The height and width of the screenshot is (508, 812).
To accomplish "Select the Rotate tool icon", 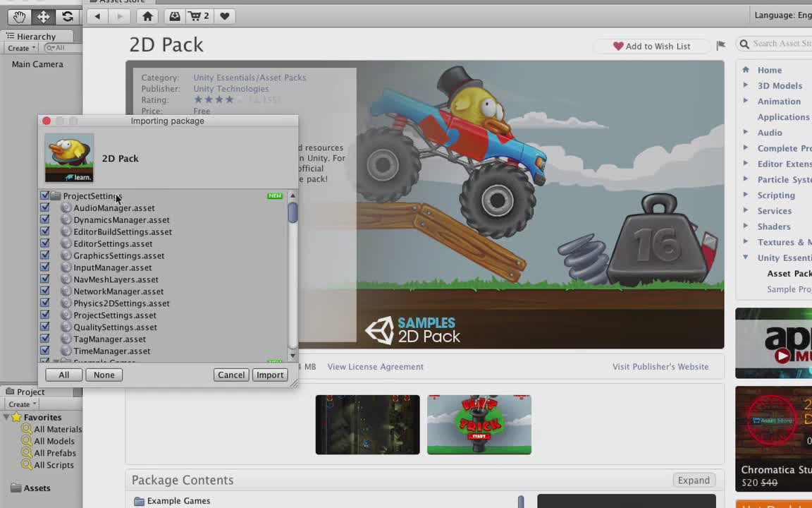I will coord(68,17).
